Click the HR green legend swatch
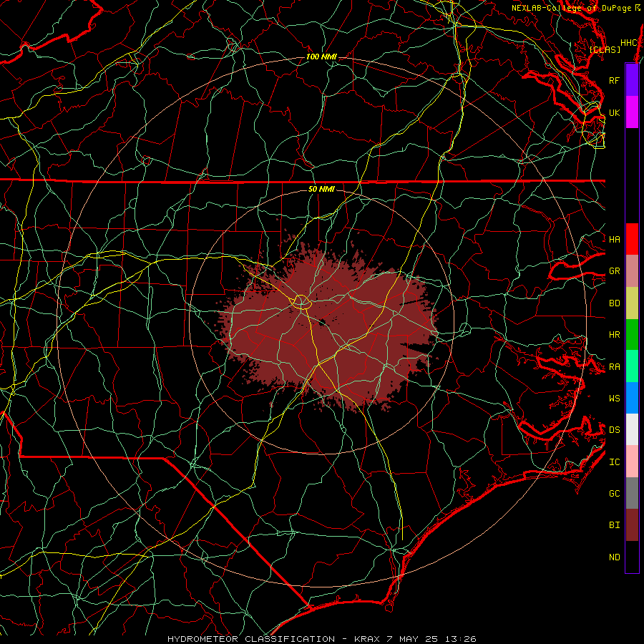The height and width of the screenshot is (644, 644). click(632, 335)
